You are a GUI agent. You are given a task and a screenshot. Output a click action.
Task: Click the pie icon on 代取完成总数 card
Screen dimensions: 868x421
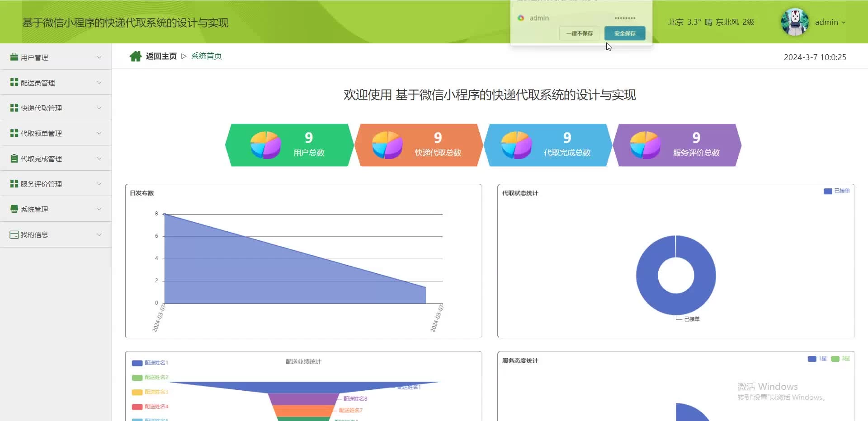516,145
